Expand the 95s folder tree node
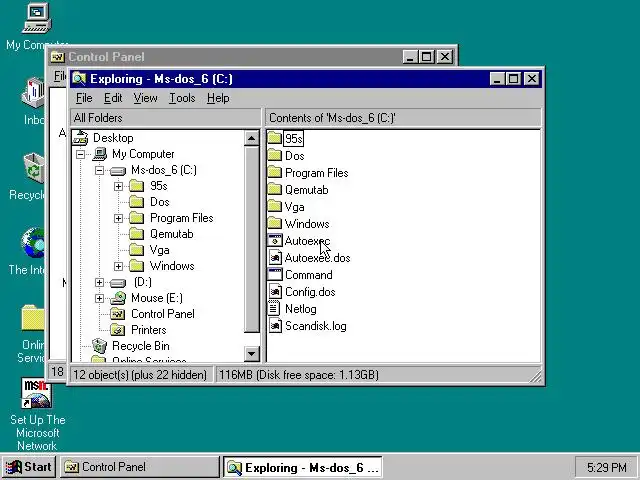Screen dimensions: 640x480 (118, 186)
